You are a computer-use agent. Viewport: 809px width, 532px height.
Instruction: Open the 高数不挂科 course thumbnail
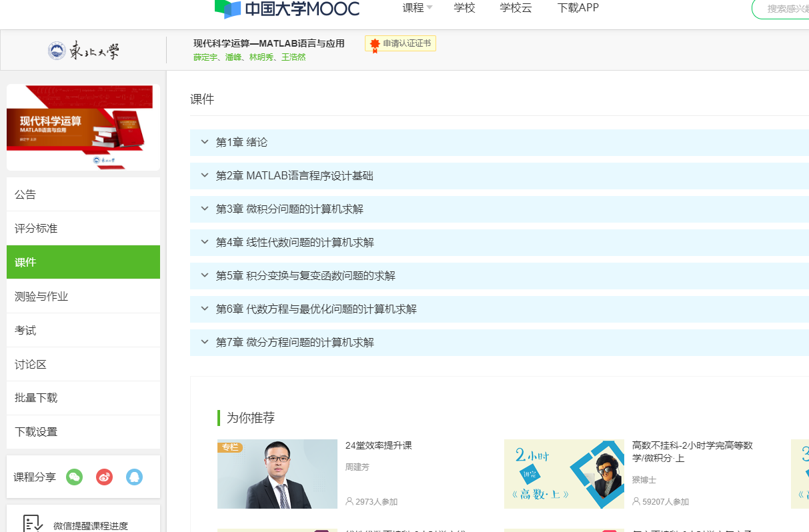tap(564, 474)
